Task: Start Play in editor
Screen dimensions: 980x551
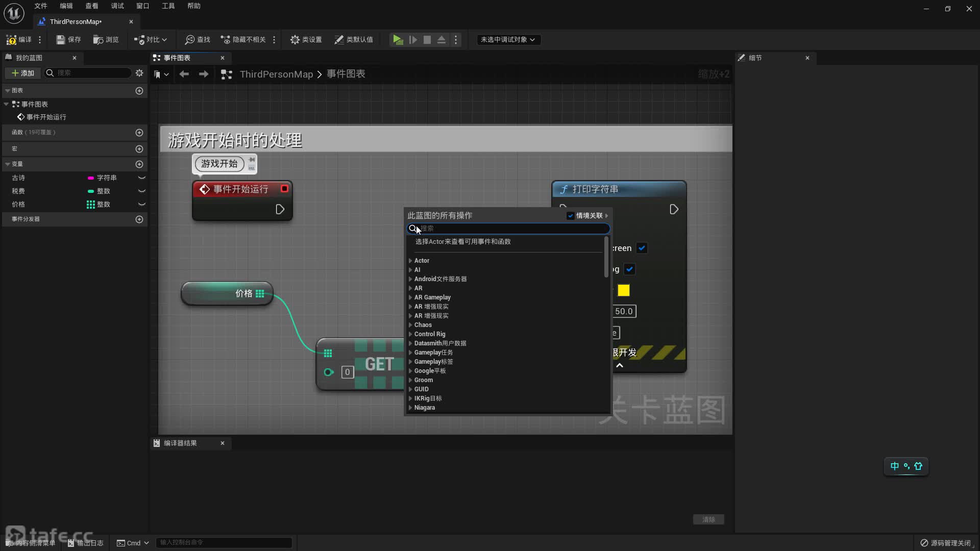Action: (398, 39)
